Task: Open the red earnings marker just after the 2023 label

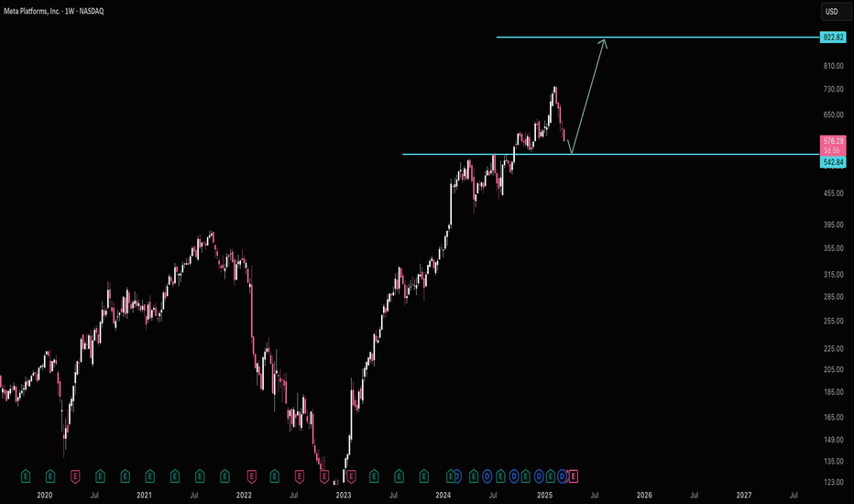Action: (x=351, y=477)
